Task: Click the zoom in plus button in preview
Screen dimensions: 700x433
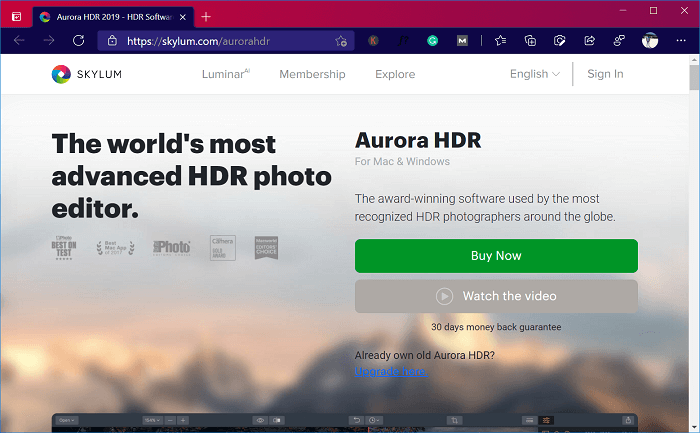Action: click(183, 421)
